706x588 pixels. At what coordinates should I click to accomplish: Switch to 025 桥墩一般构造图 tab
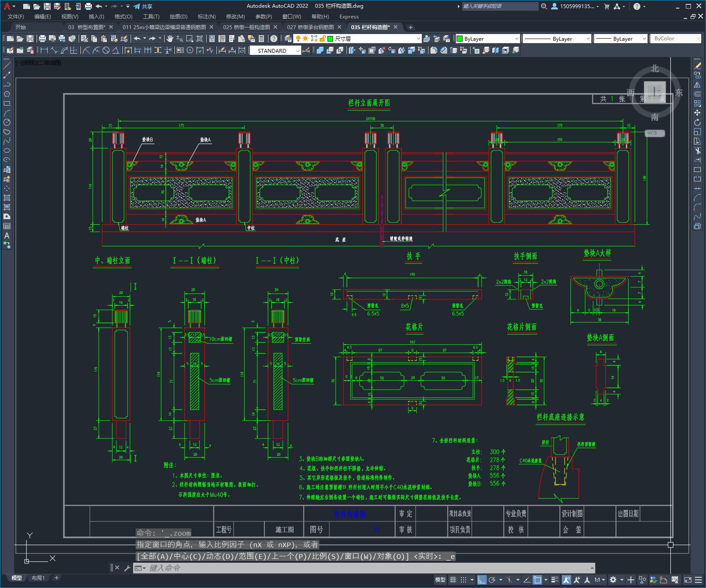click(246, 27)
